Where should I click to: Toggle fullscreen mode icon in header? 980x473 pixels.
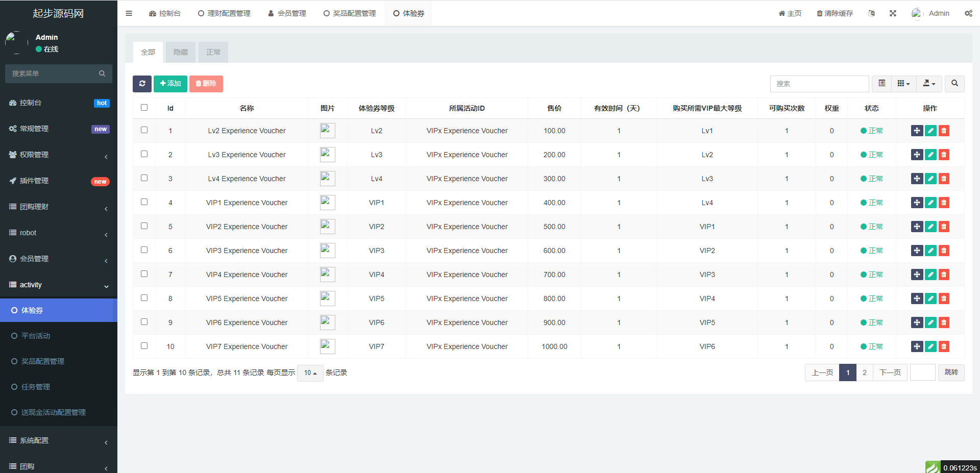(x=893, y=13)
